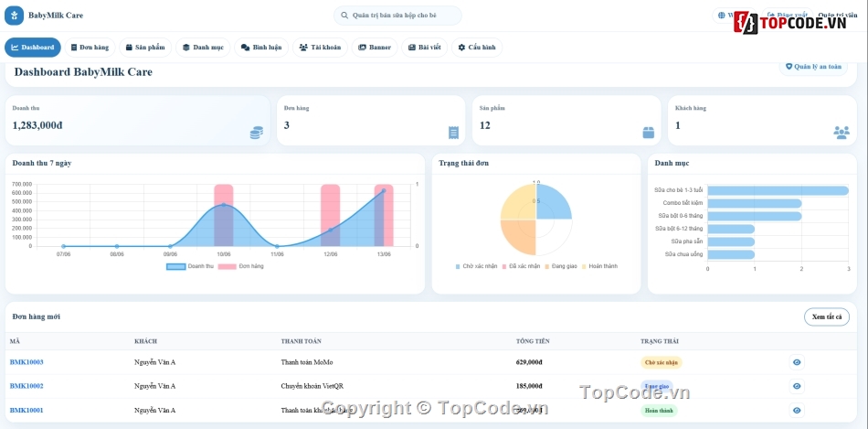
Task: Focus the search field 'Quản trị bán sữa hộp cho bé'
Action: click(x=397, y=16)
